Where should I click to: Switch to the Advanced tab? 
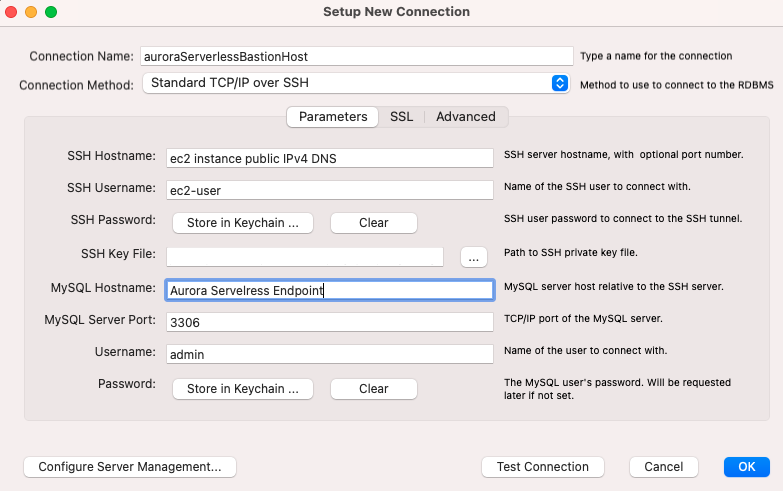point(466,116)
